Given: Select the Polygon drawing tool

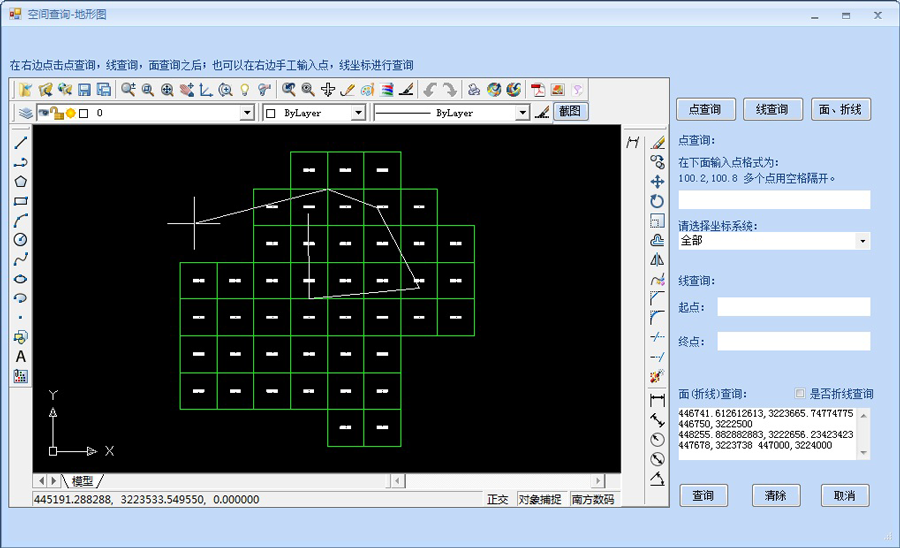Looking at the screenshot, I should [20, 181].
